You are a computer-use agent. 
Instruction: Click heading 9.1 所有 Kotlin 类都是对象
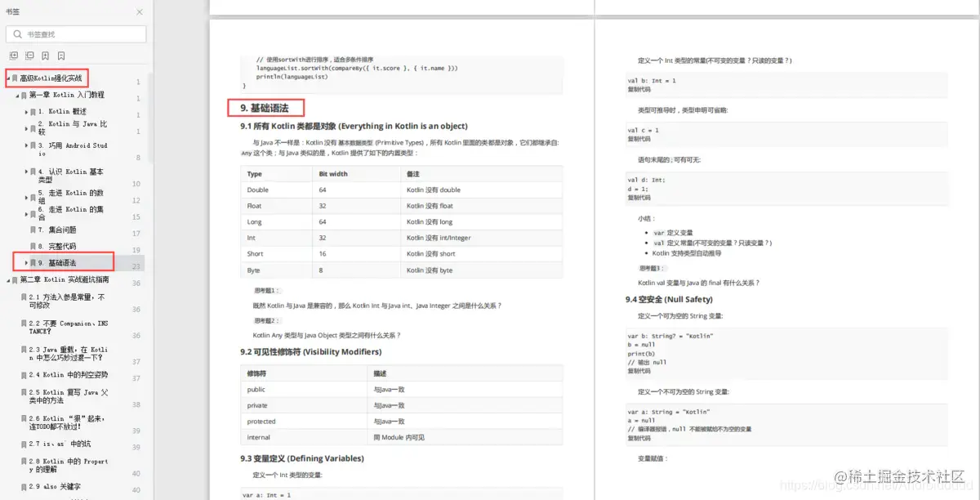pyautogui.click(x=354, y=126)
